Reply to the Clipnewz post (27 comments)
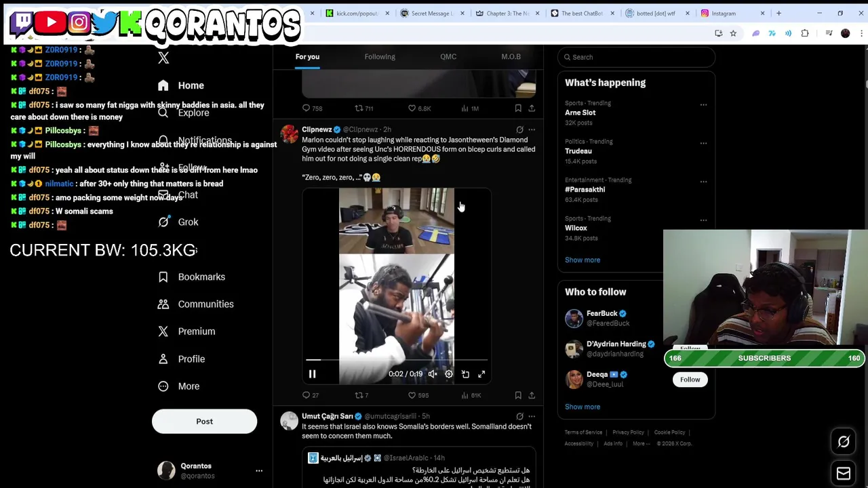868x488 pixels. 311,395
